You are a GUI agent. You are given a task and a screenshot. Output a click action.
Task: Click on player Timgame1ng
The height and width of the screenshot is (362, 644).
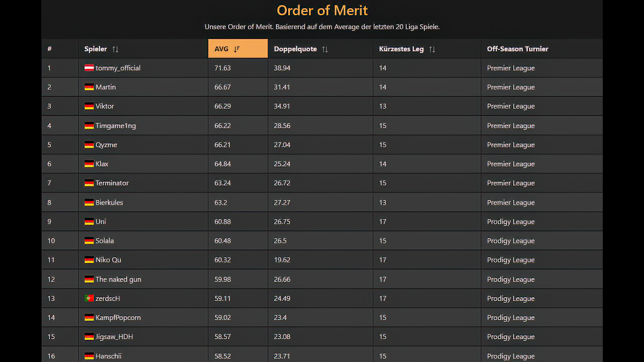(115, 125)
